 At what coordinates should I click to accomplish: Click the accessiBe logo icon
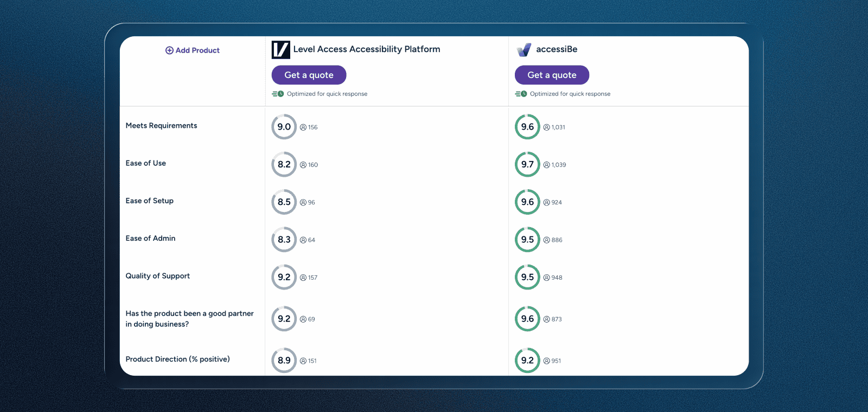[x=522, y=49]
